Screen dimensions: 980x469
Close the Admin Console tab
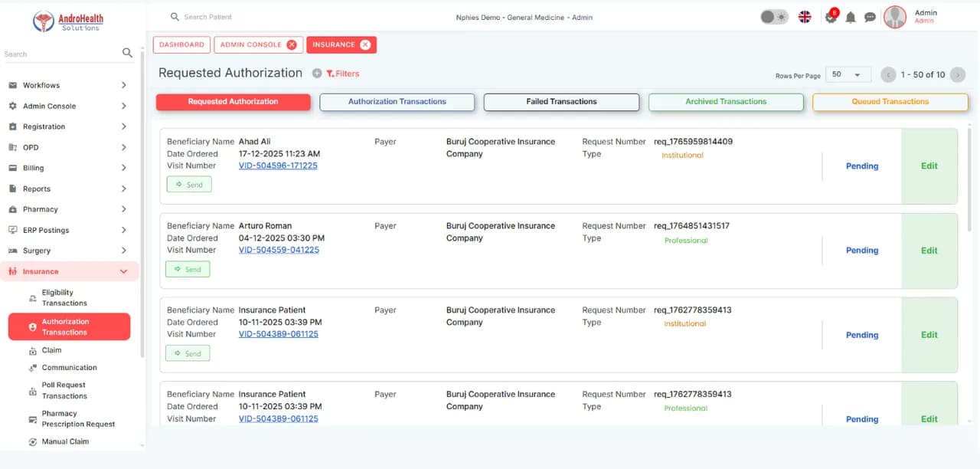[292, 44]
